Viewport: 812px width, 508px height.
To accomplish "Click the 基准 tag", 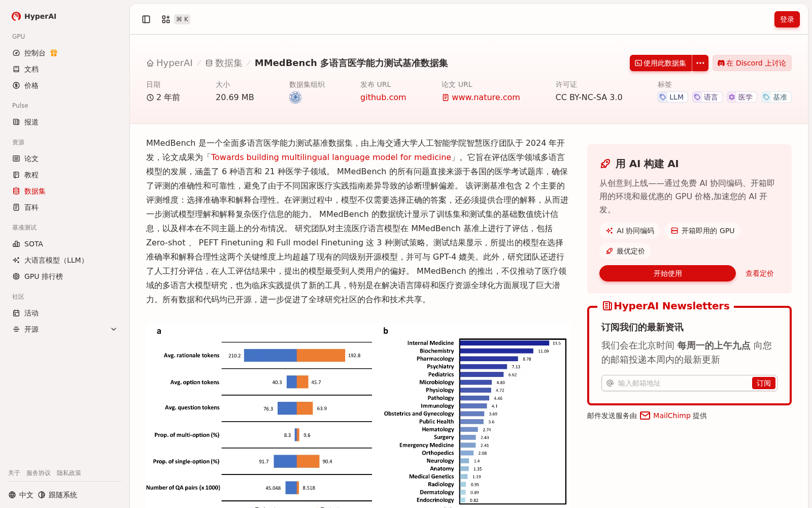I will pos(776,97).
